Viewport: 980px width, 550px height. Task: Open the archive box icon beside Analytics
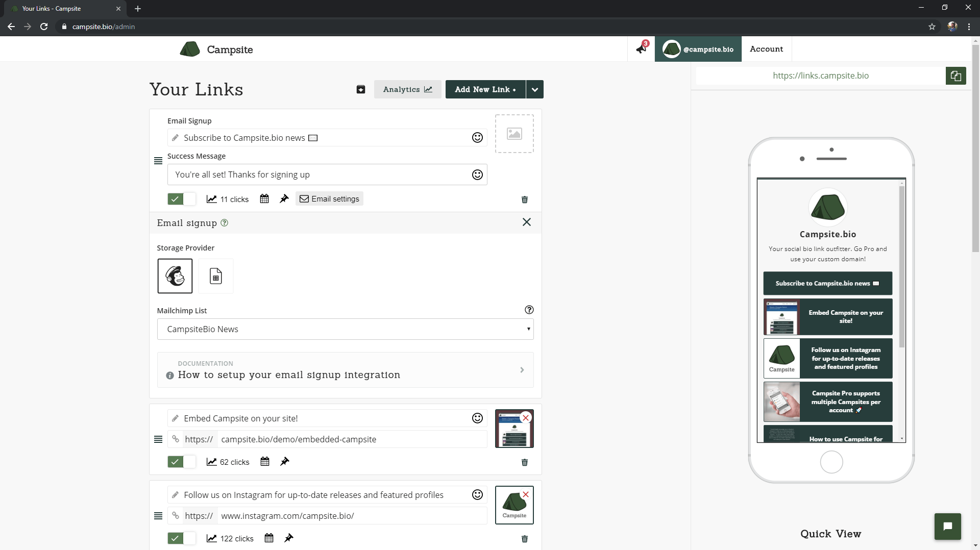[x=360, y=89]
